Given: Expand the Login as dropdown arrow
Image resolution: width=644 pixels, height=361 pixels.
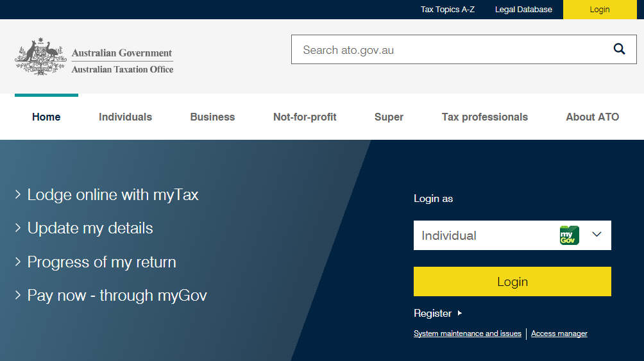Looking at the screenshot, I should pos(597,235).
